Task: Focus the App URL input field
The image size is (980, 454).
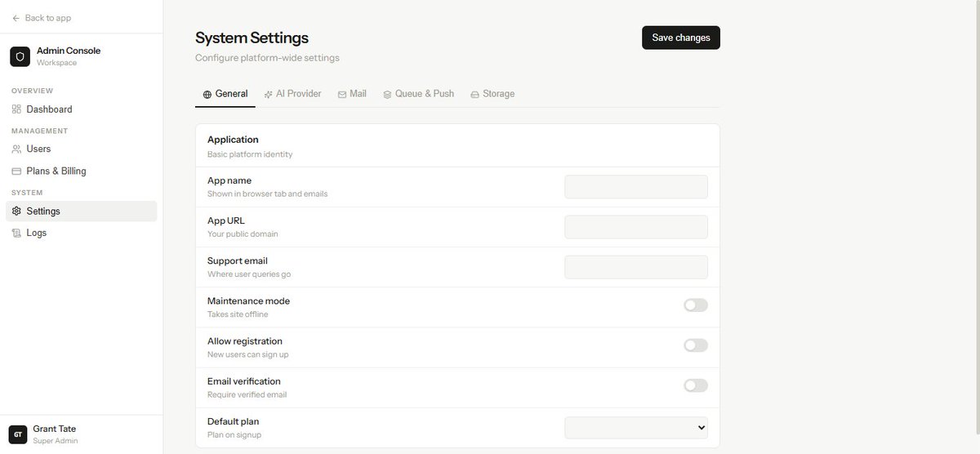Action: pyautogui.click(x=636, y=227)
